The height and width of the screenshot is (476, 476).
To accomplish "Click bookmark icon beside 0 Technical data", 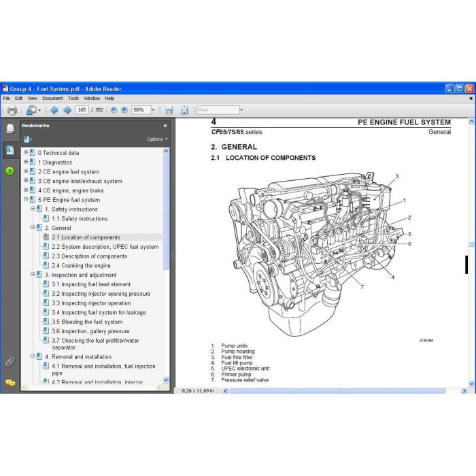I will tap(32, 153).
